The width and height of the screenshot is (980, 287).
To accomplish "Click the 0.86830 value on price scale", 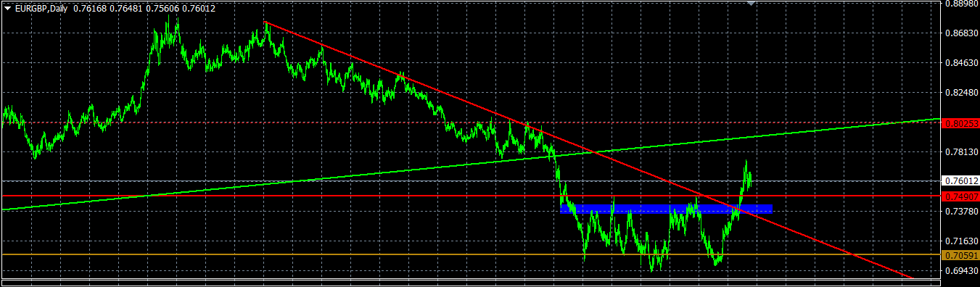I will 960,33.
